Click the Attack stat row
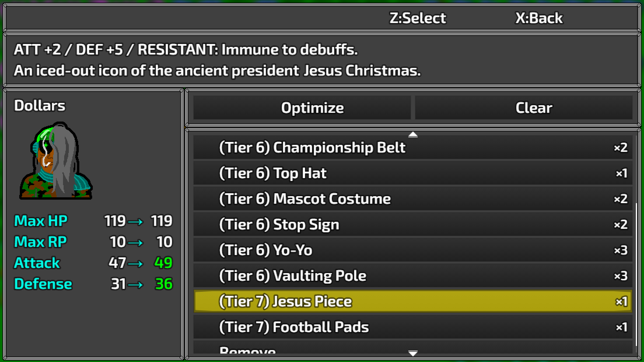The width and height of the screenshot is (644, 362). tap(93, 263)
